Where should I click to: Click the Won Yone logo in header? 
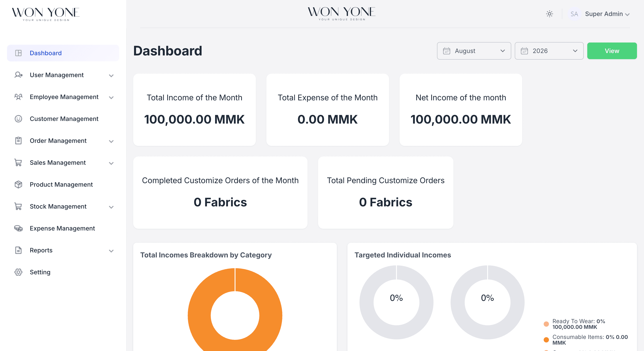[x=341, y=14]
